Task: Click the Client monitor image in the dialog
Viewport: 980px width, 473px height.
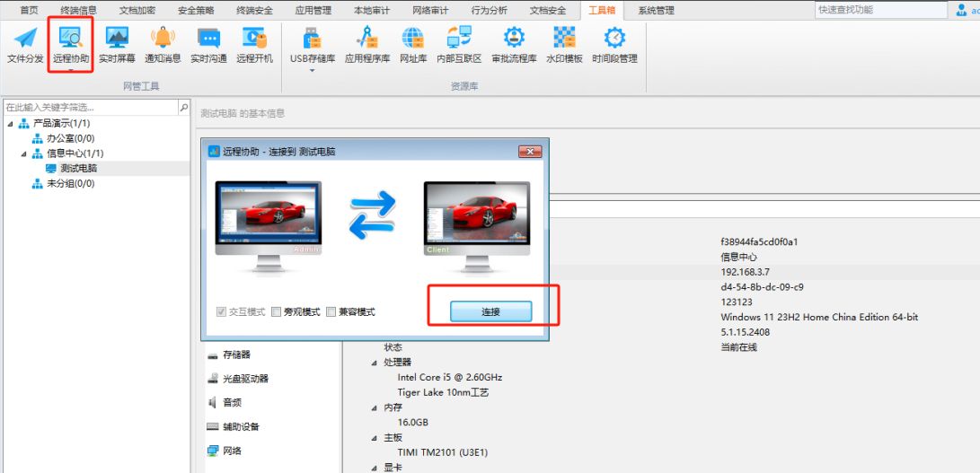Action: 477,227
